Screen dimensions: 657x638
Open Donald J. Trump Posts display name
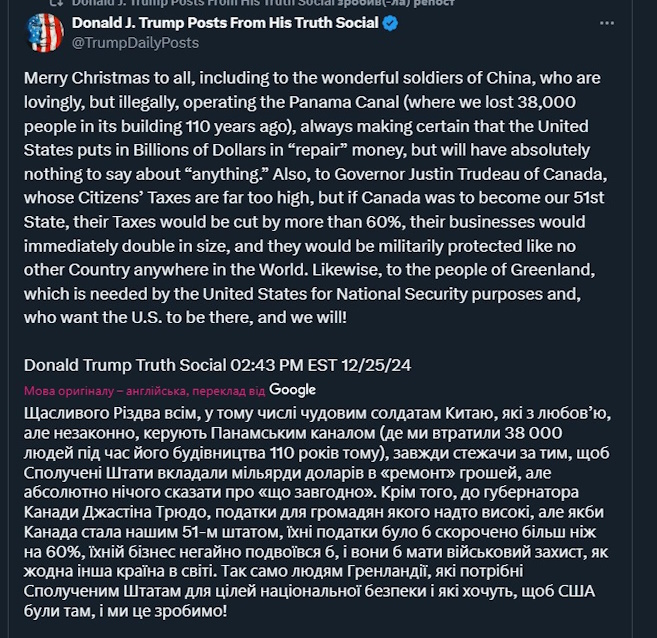click(225, 23)
